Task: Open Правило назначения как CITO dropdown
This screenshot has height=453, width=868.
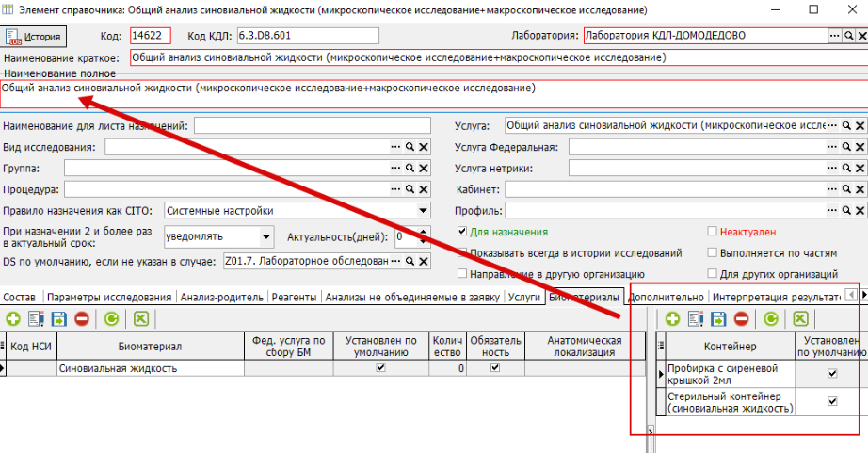Action: click(423, 211)
